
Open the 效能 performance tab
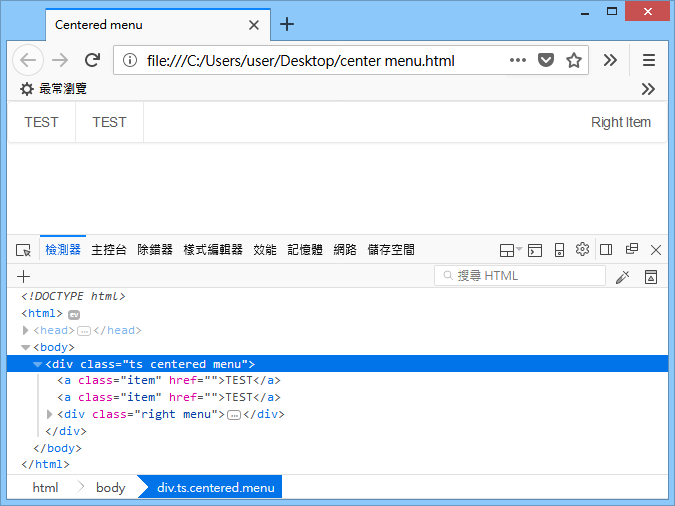point(265,250)
